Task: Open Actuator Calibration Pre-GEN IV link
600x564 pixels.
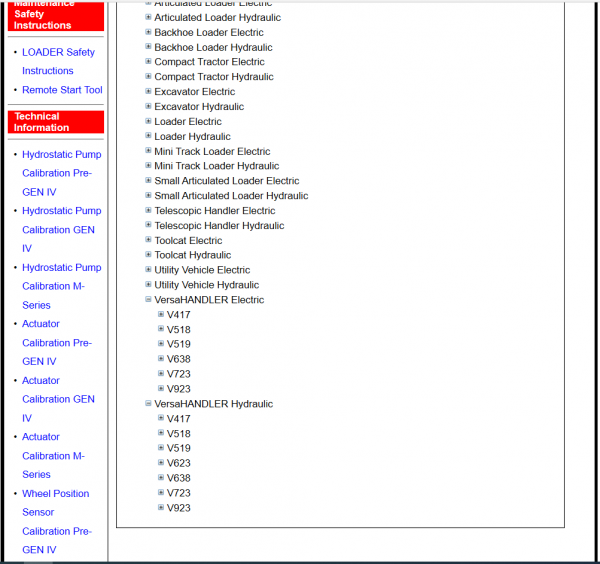Action: pyautogui.click(x=57, y=342)
